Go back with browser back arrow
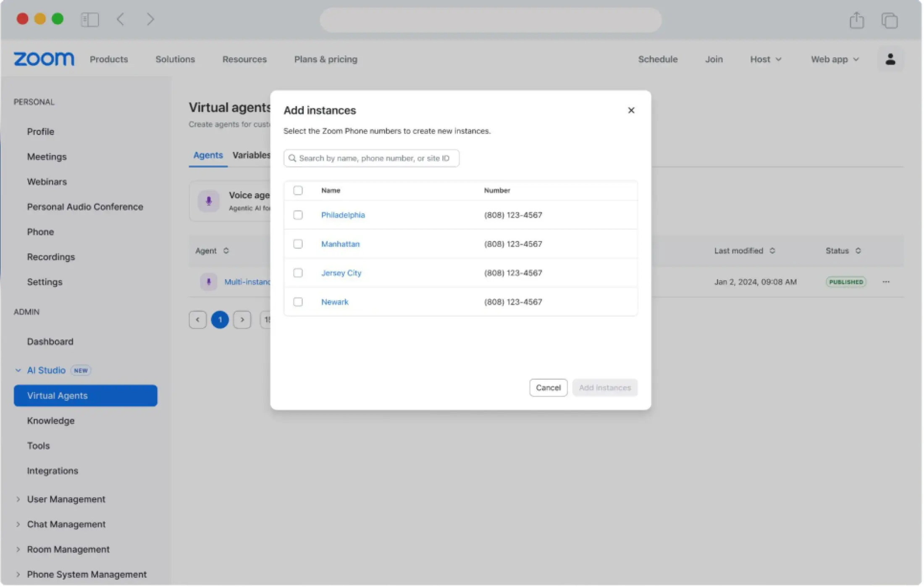 (121, 19)
